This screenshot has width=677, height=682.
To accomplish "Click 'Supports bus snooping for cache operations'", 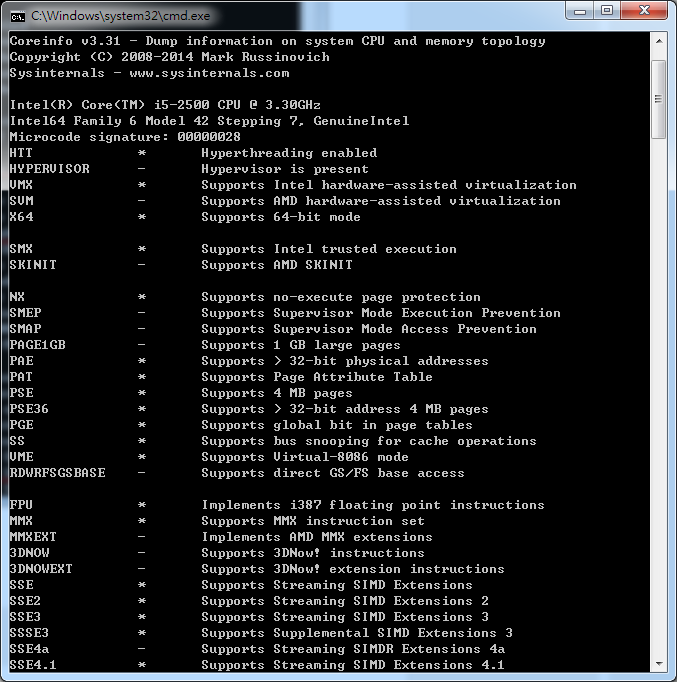I will pos(369,441).
